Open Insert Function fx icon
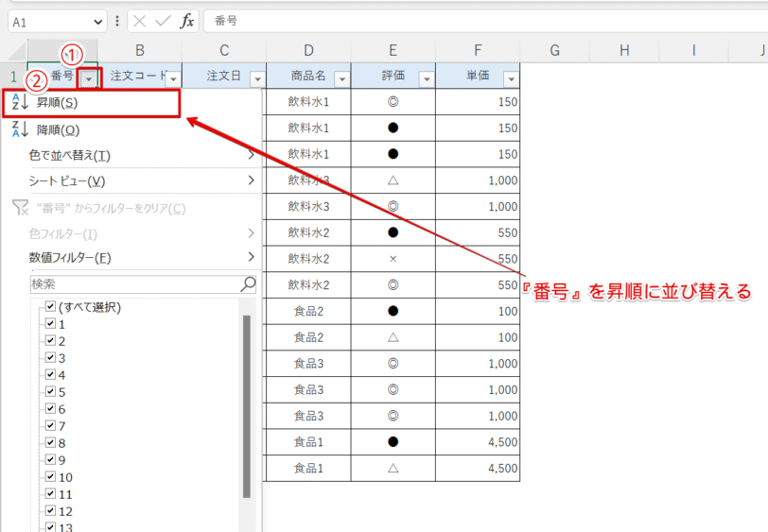Viewport: 768px width, 532px height. (x=187, y=21)
